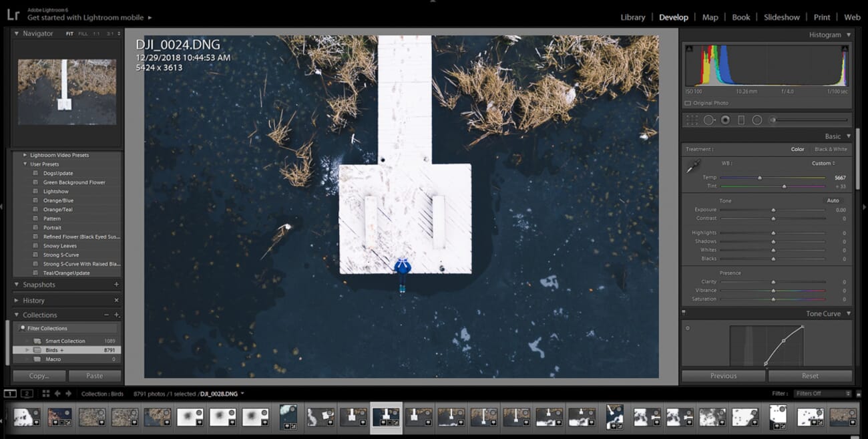Adjust the Exposure slider handle
The image size is (868, 439).
click(773, 210)
